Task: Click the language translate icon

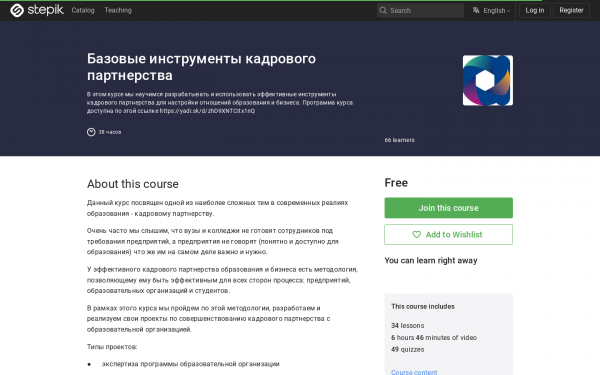Action: tap(476, 10)
